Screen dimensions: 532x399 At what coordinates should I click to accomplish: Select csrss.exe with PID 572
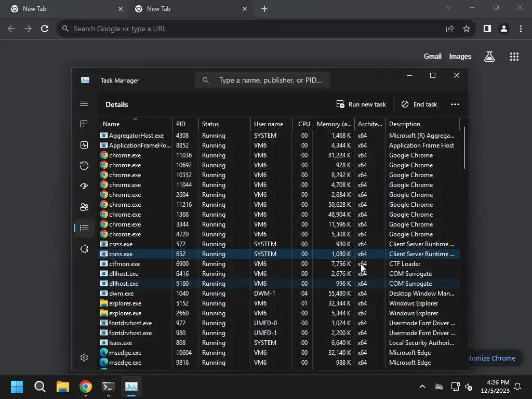(x=278, y=244)
